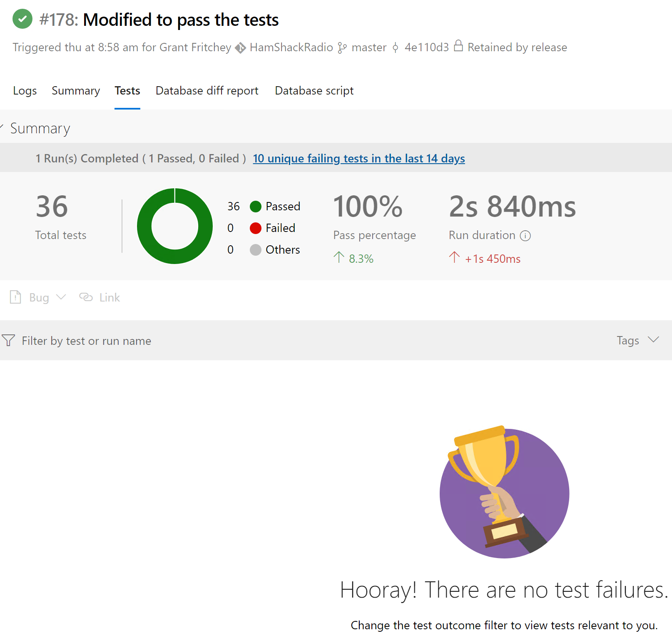Click the commit icon before 4e110d3
The height and width of the screenshot is (638, 672).
coord(395,47)
